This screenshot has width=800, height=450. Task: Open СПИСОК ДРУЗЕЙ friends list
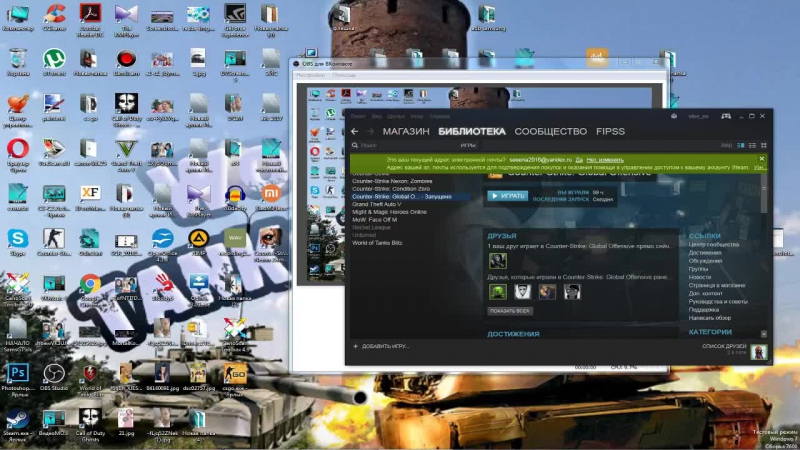tap(724, 346)
